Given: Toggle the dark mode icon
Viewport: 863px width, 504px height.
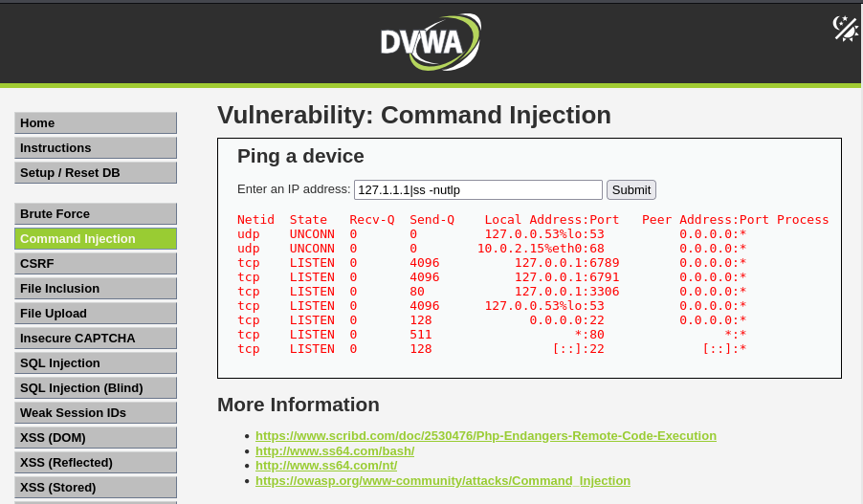Looking at the screenshot, I should click(x=846, y=29).
